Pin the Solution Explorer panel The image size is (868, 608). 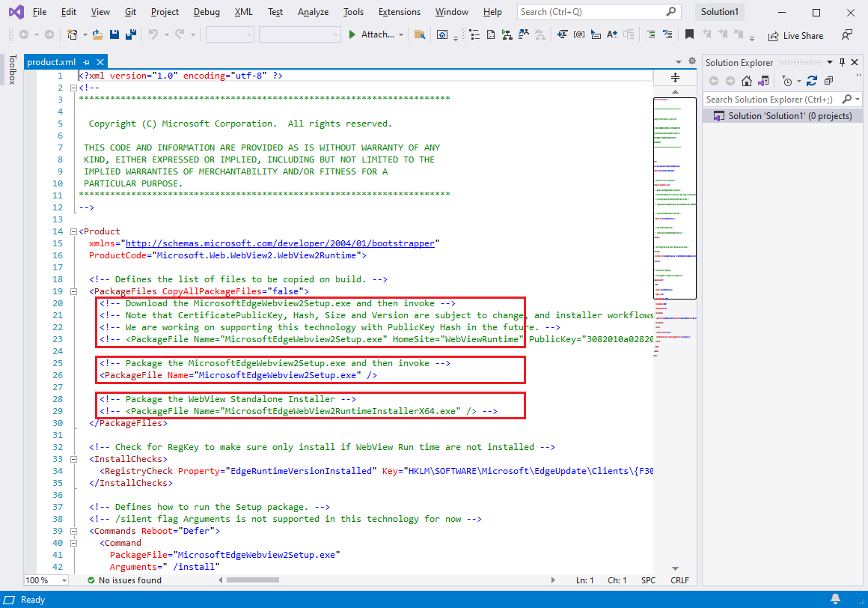click(x=843, y=62)
